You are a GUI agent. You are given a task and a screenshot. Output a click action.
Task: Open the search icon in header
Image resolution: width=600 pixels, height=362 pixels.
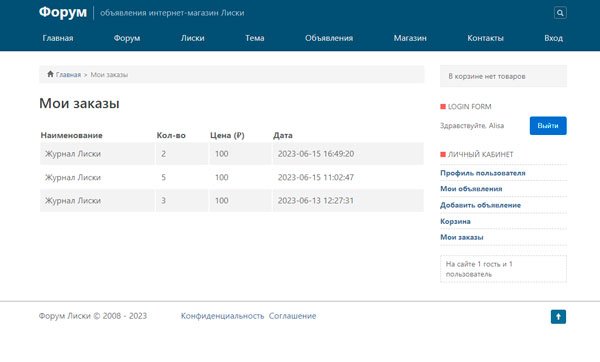(x=560, y=13)
